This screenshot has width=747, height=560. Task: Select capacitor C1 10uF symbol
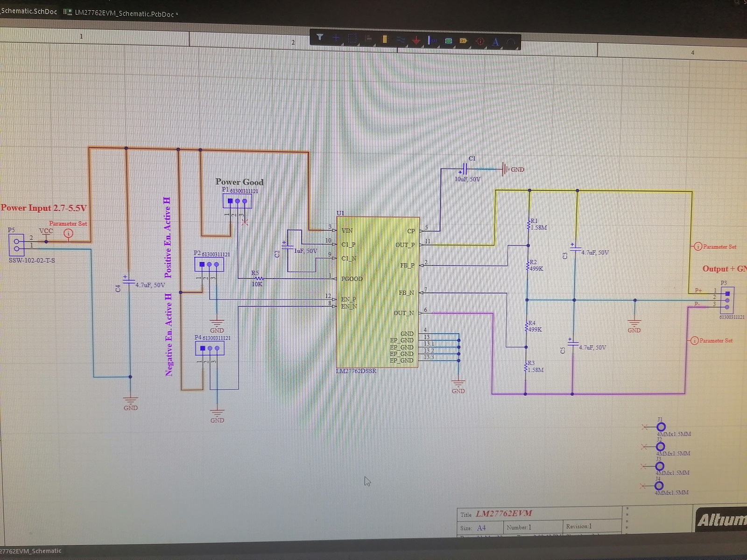pos(465,169)
